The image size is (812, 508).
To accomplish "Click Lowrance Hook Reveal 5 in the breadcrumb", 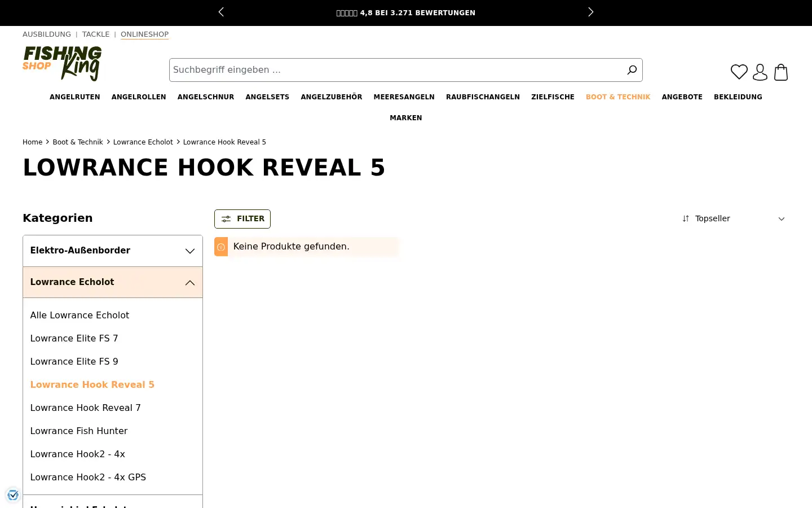I will pos(224,142).
